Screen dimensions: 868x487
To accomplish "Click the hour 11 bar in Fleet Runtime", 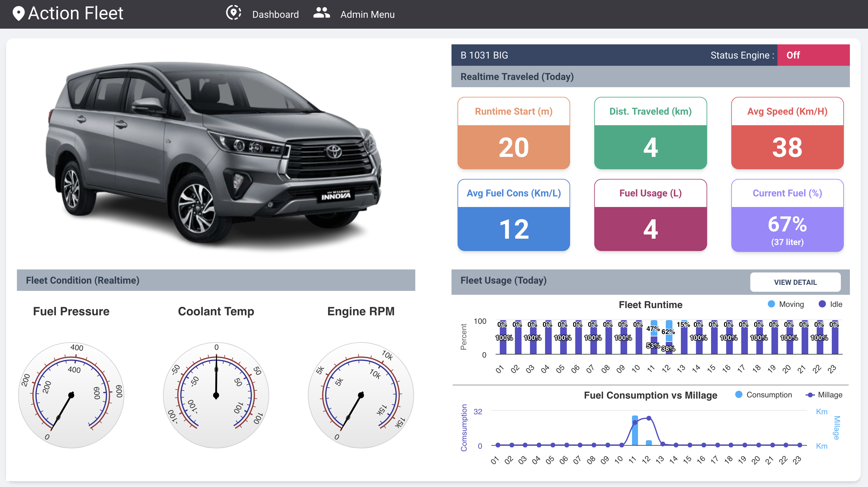I will coord(654,337).
